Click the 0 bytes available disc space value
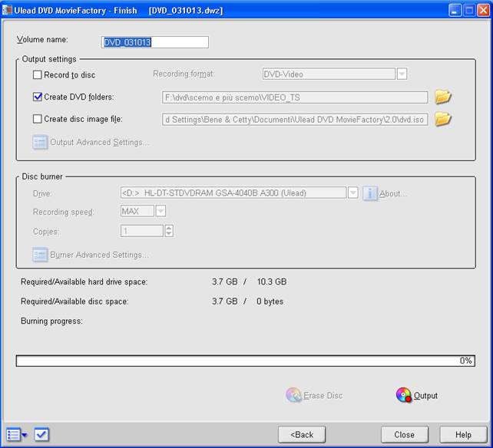 point(270,301)
